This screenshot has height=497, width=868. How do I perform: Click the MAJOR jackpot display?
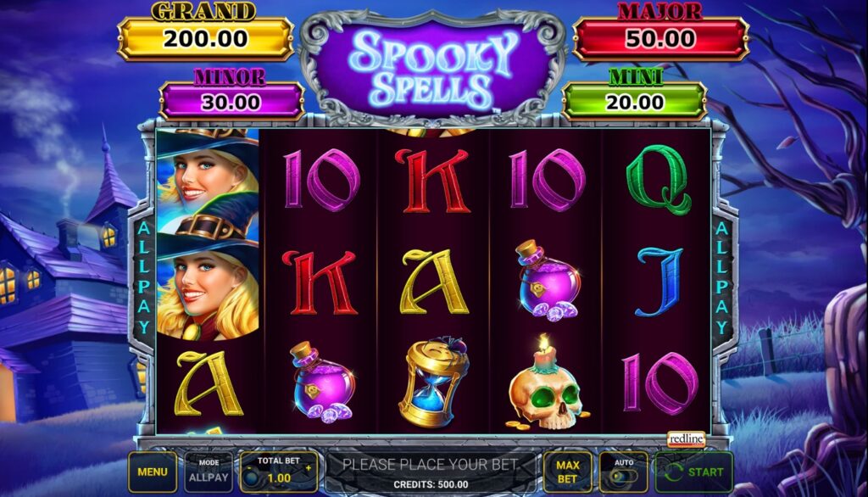coord(659,39)
